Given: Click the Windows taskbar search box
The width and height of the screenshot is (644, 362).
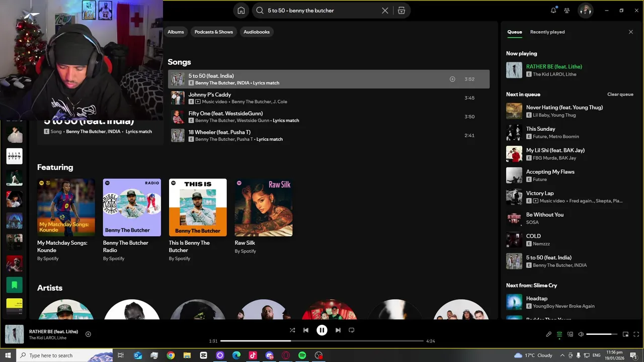Looking at the screenshot, I should tap(64, 355).
